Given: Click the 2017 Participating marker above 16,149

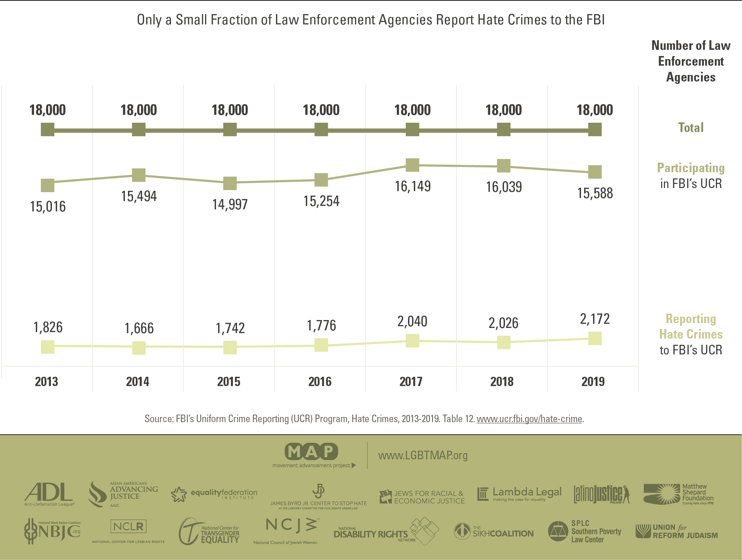Looking at the screenshot, I should [x=412, y=165].
